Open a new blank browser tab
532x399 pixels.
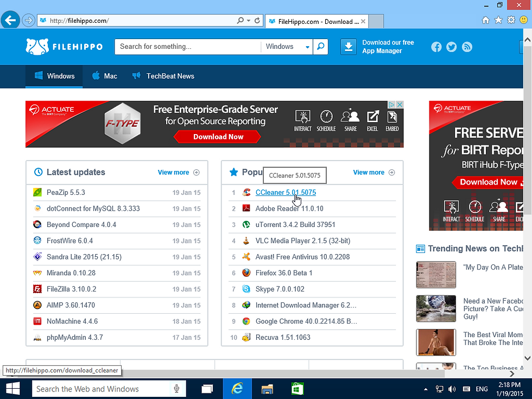tap(376, 21)
